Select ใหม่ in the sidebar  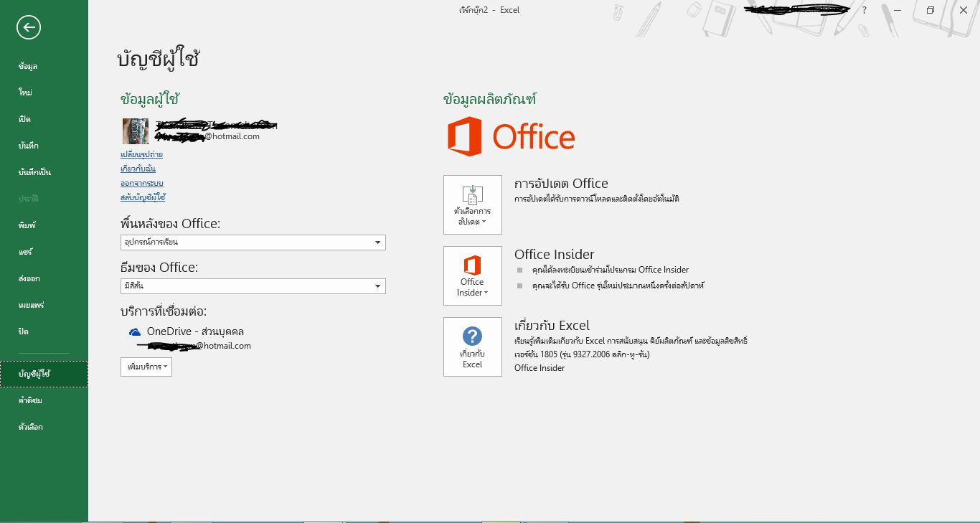[x=44, y=93]
